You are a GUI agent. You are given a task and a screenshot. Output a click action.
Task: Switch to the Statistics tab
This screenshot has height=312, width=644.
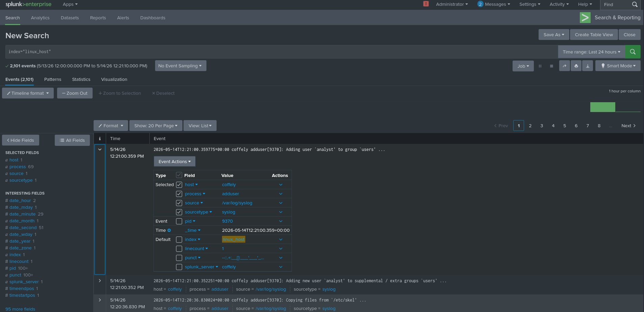81,80
